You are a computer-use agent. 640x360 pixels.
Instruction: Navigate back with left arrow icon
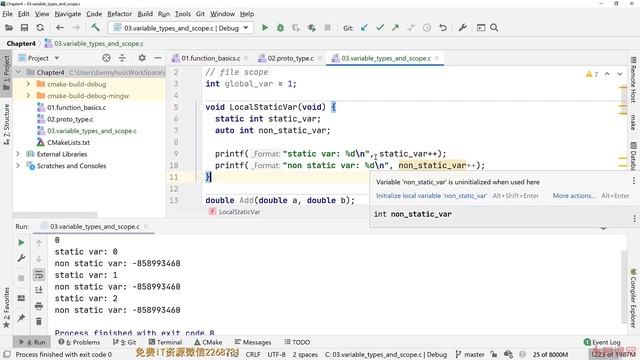click(x=60, y=28)
